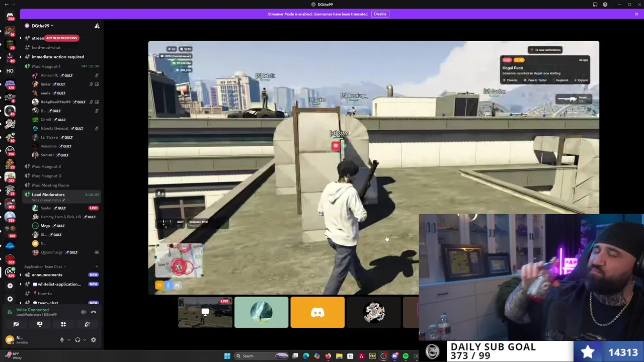Screen dimensions: 644x362
Task: Select the white character avatar participant tile
Action: point(374,312)
